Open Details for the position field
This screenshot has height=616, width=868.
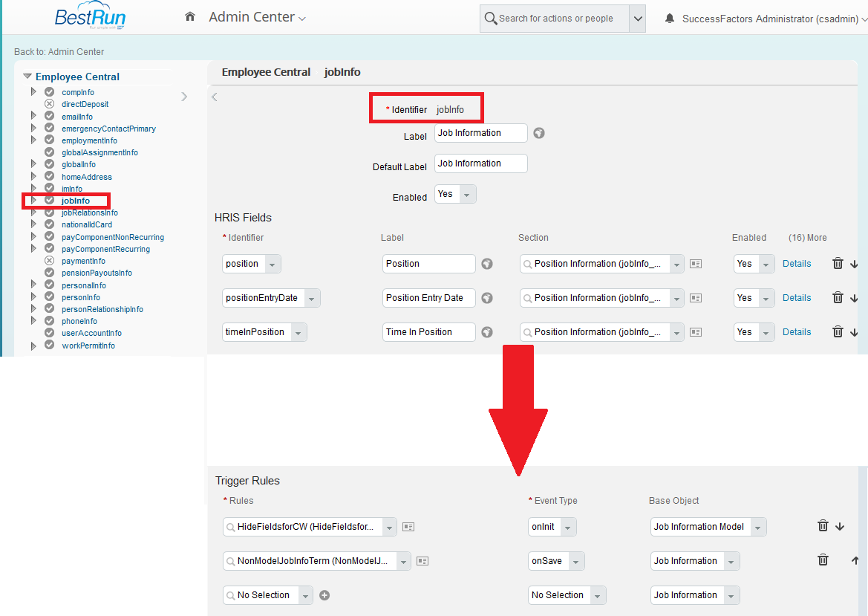point(797,265)
